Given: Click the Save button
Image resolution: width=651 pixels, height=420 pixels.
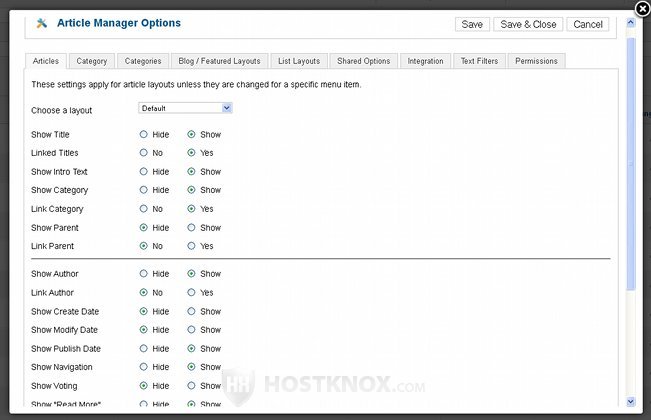Looking at the screenshot, I should tap(472, 24).
